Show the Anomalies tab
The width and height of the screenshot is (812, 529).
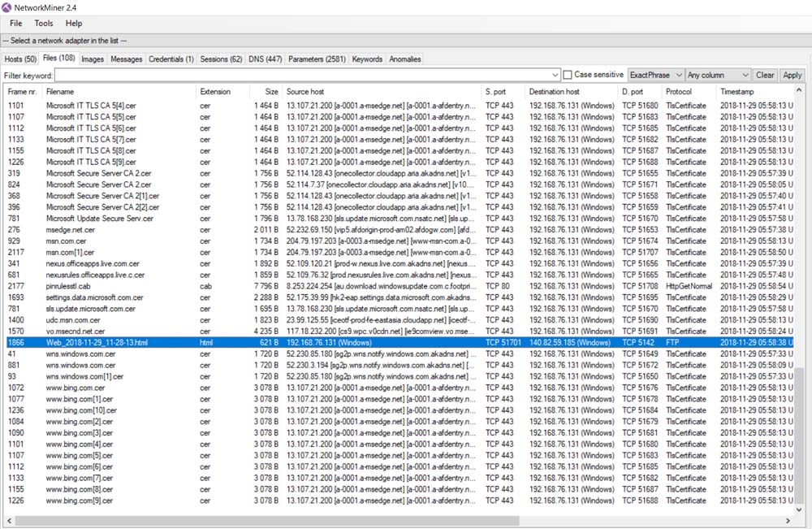(x=404, y=59)
